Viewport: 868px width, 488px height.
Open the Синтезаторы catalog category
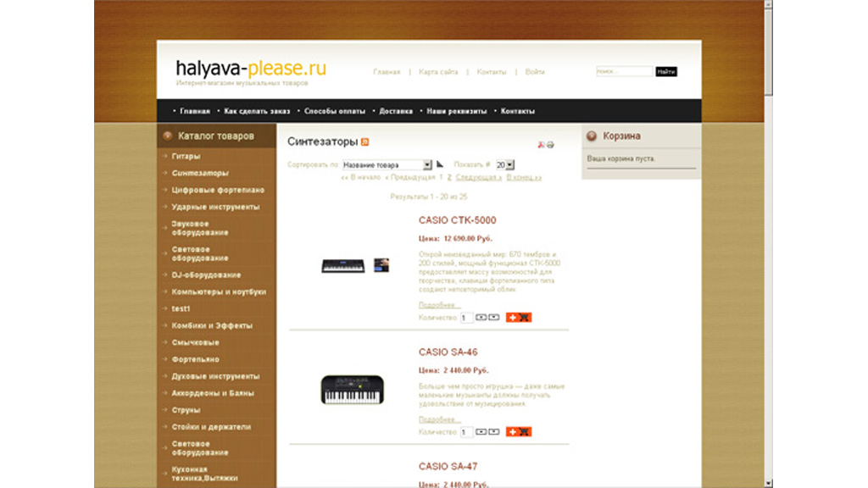click(200, 173)
